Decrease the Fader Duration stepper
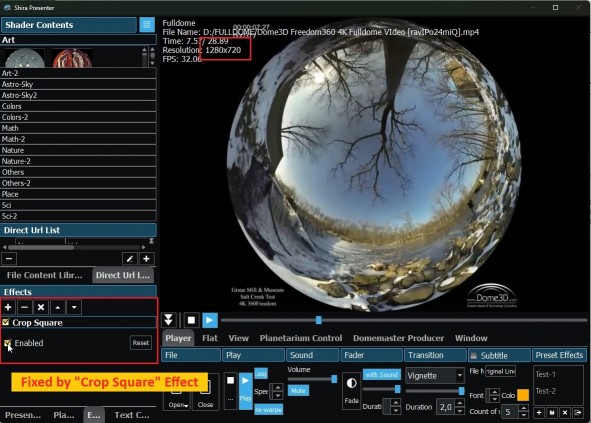 [395, 411]
